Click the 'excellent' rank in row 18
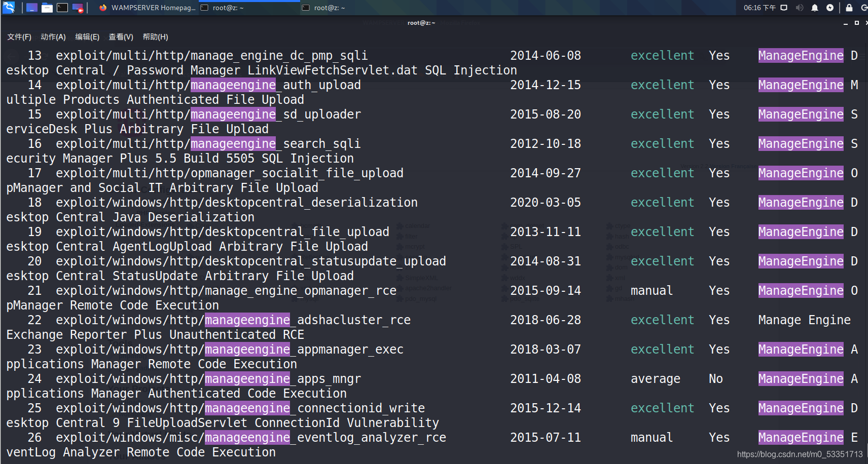 pyautogui.click(x=662, y=202)
